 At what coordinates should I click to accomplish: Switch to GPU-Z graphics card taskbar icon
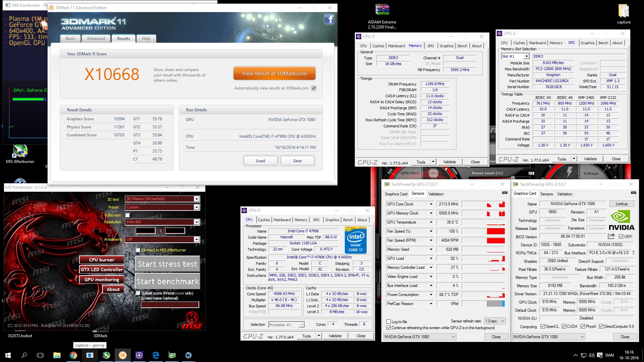click(x=172, y=355)
